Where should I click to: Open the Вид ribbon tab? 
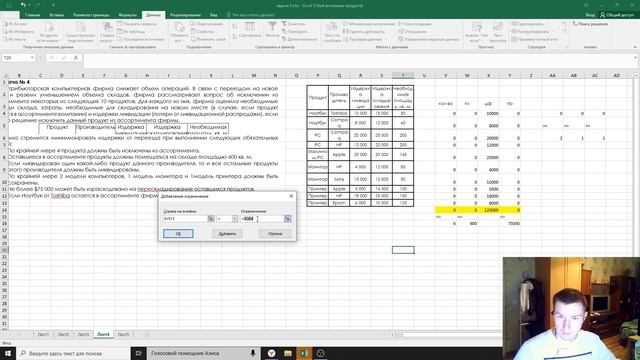point(214,15)
